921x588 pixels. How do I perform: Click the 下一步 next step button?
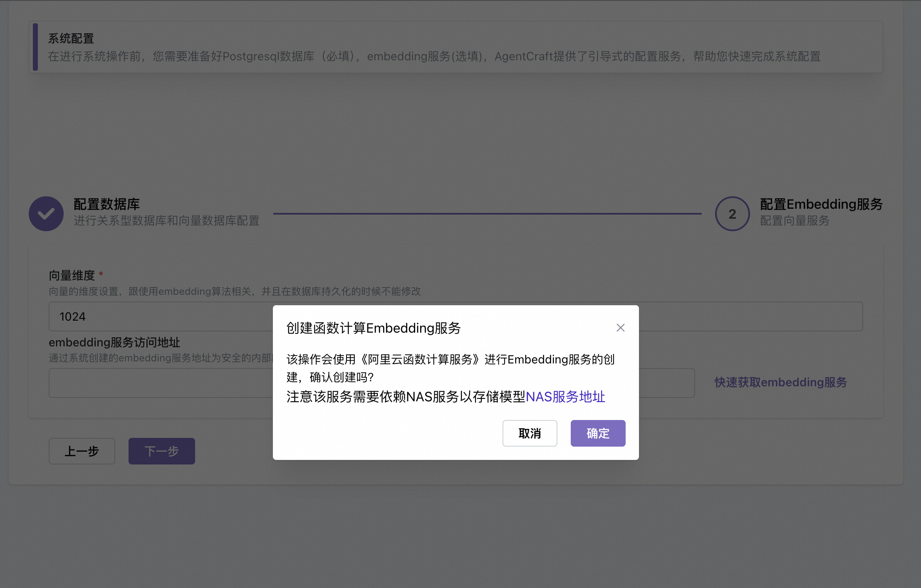[x=161, y=451]
